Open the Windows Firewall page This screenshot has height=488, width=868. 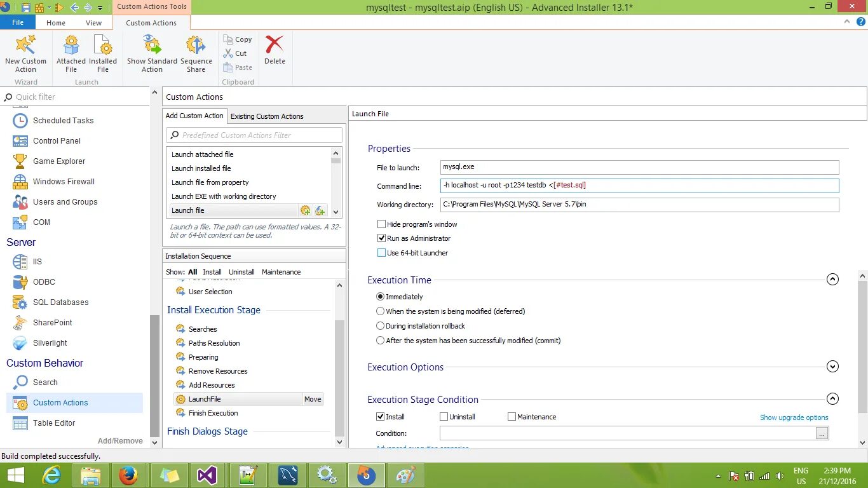(x=64, y=181)
